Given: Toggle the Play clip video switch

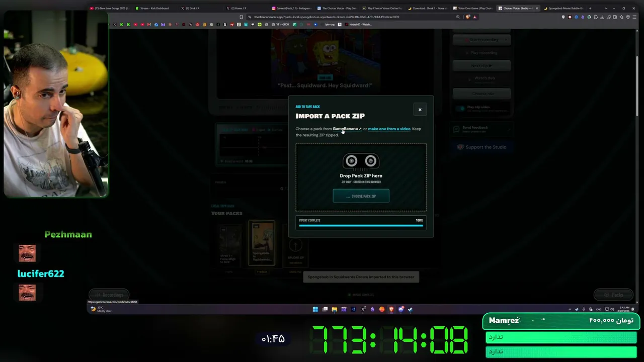Looking at the screenshot, I should (x=460, y=108).
